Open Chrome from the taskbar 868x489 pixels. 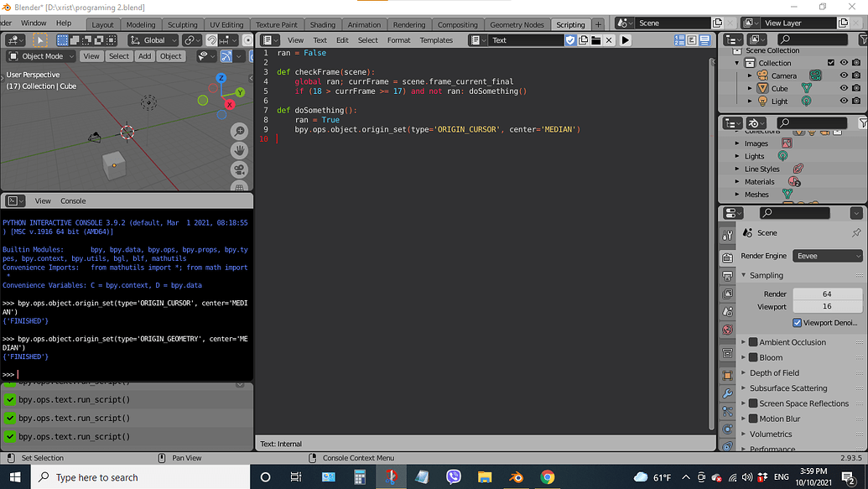(x=548, y=477)
